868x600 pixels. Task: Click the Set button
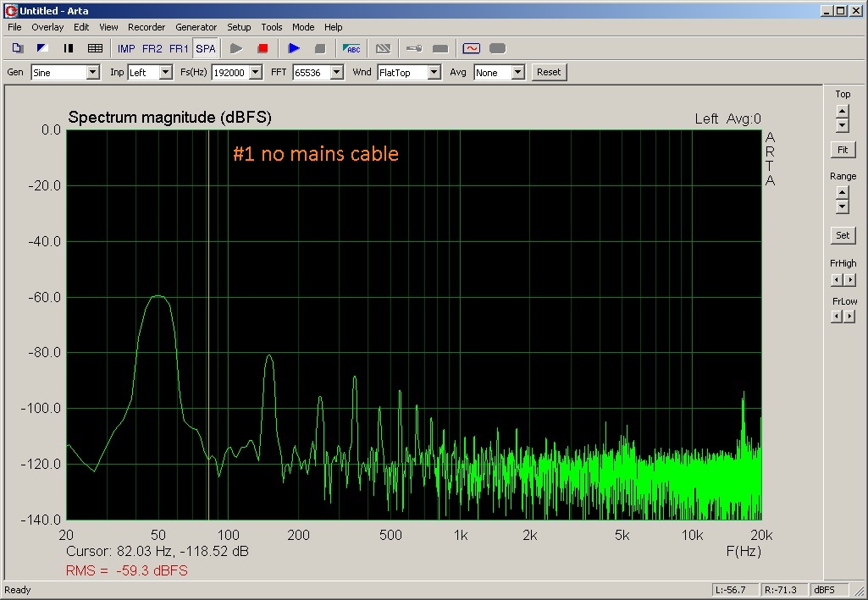(x=843, y=235)
